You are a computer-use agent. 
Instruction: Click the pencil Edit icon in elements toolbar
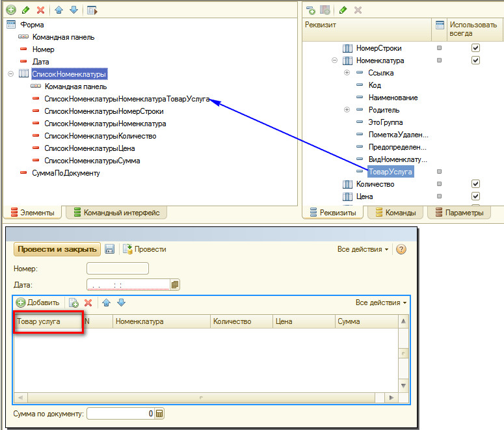coord(26,10)
